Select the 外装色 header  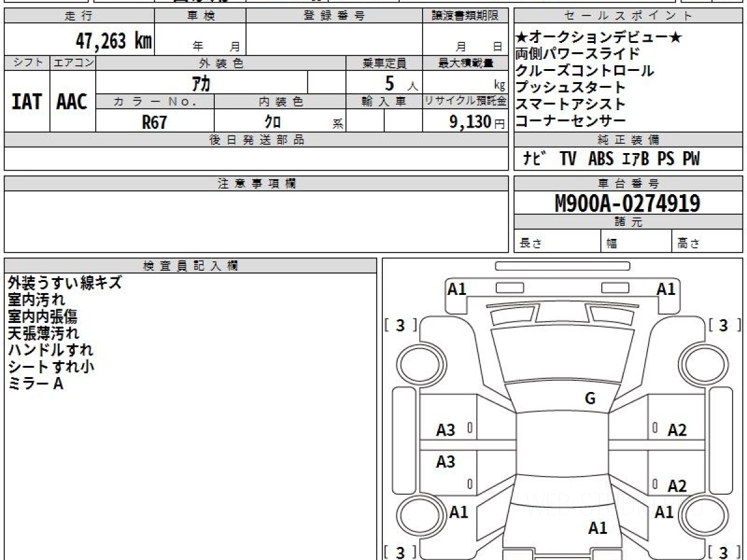221,63
